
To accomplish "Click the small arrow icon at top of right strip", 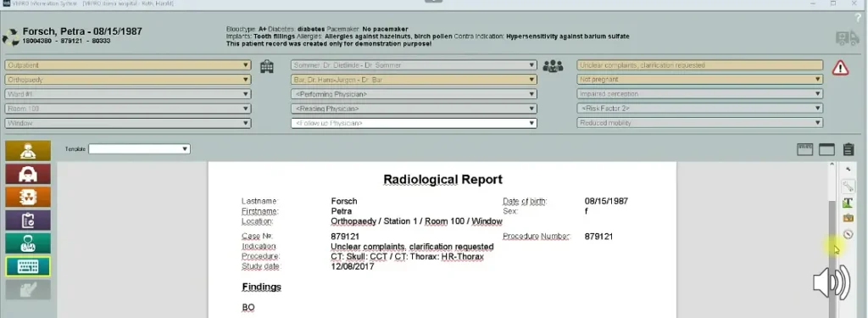I will pos(848,170).
